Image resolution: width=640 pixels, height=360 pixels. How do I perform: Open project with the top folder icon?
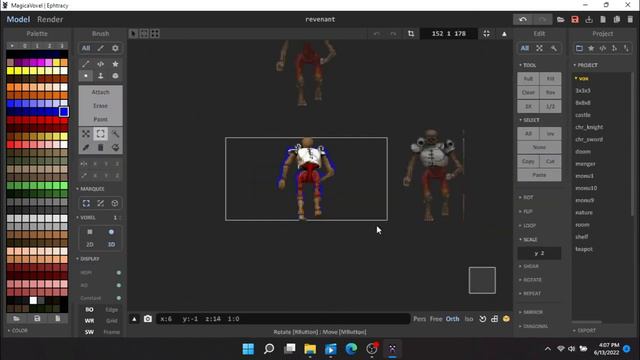point(560,20)
